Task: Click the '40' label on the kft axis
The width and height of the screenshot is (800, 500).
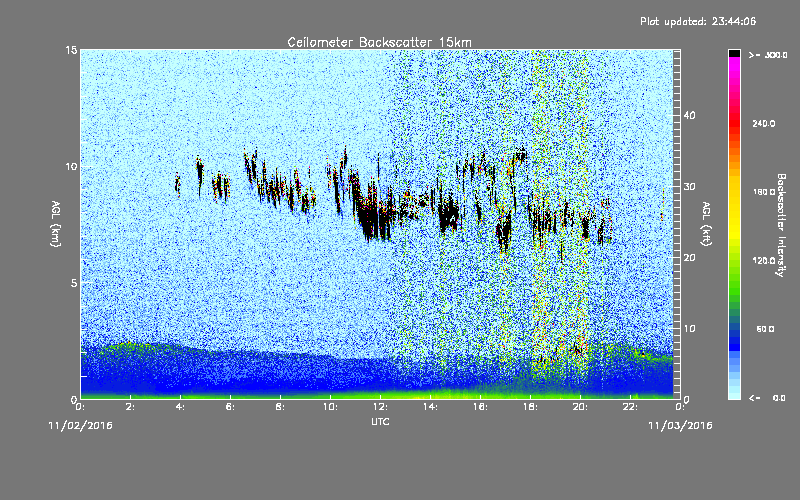Action: [689, 115]
